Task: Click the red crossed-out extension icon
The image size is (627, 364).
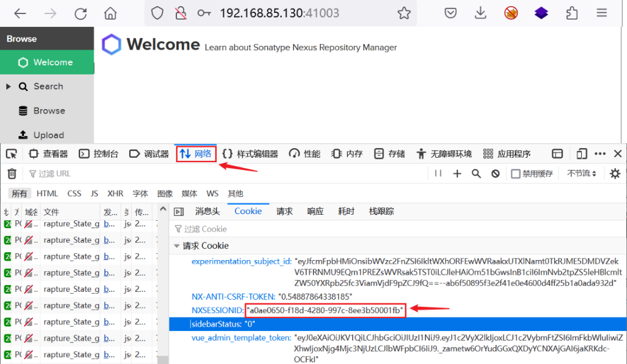Action: point(511,13)
